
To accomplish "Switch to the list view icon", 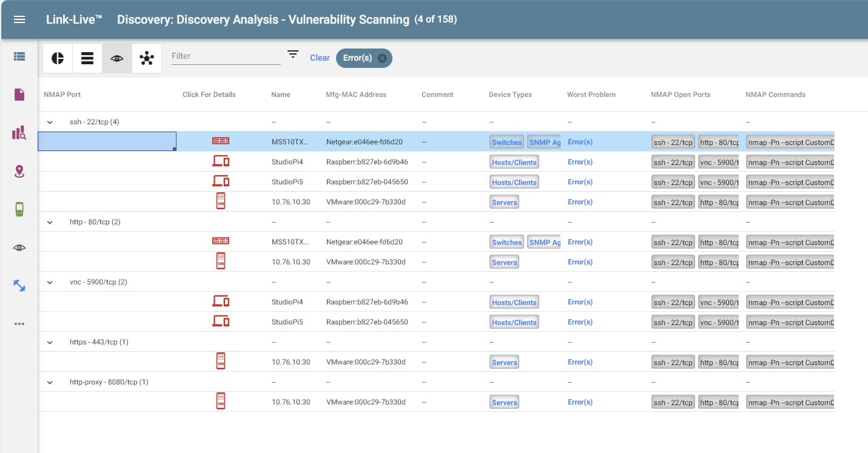I will click(x=87, y=58).
